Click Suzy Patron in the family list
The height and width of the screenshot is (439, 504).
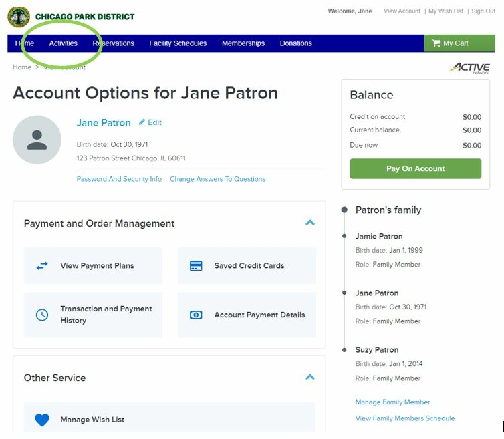click(x=377, y=350)
